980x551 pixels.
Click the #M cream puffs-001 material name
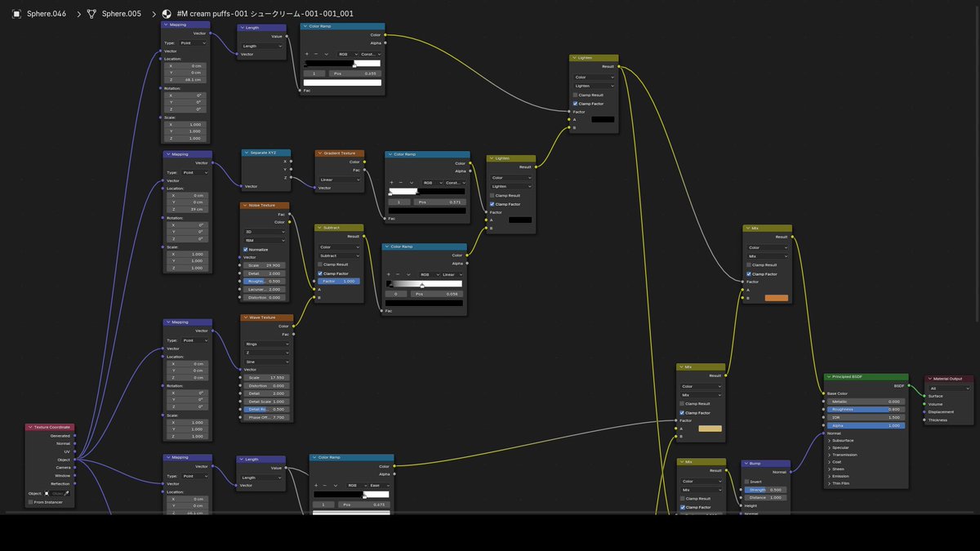265,14
